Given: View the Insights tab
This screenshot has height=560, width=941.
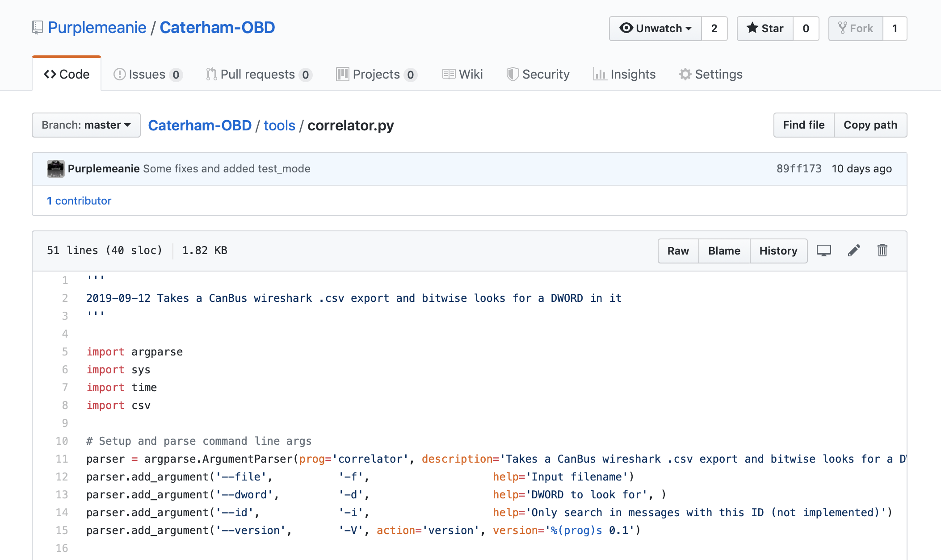Looking at the screenshot, I should point(624,74).
